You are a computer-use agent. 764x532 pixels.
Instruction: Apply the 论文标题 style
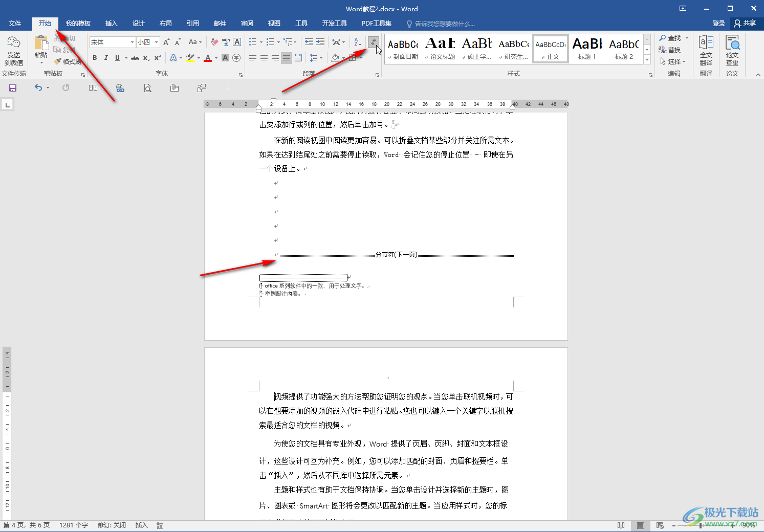pos(440,49)
